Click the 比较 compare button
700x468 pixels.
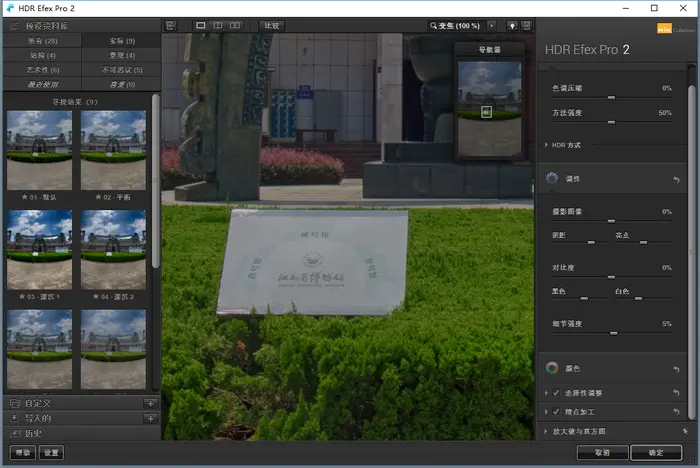pyautogui.click(x=271, y=25)
